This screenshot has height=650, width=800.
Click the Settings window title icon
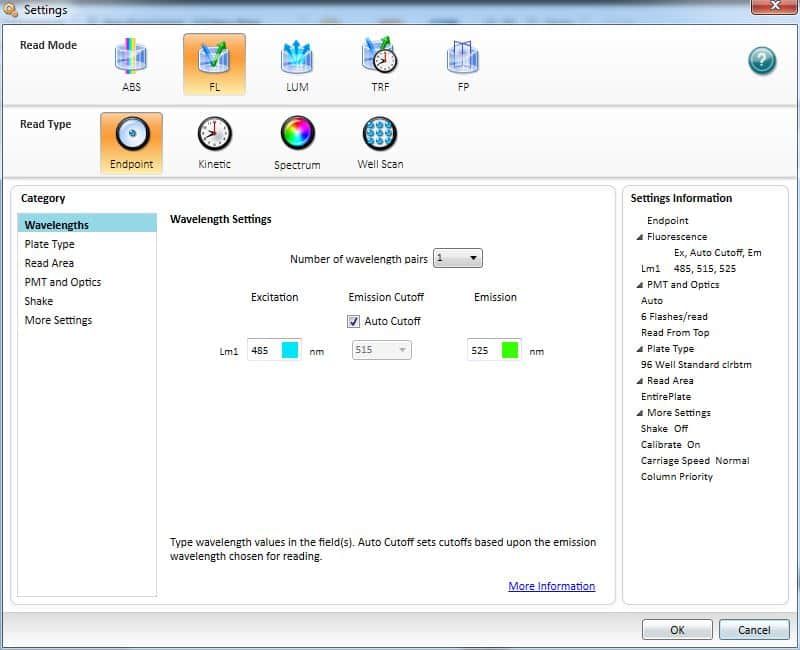(x=10, y=9)
